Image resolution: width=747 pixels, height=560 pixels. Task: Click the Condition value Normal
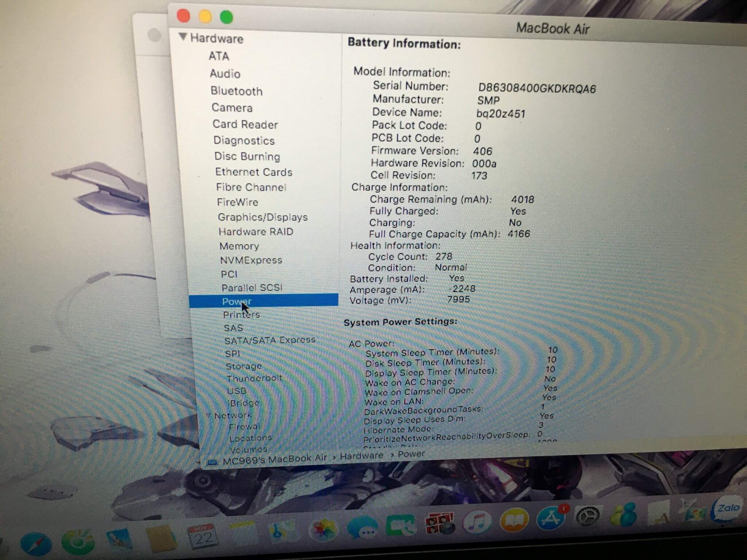[451, 267]
